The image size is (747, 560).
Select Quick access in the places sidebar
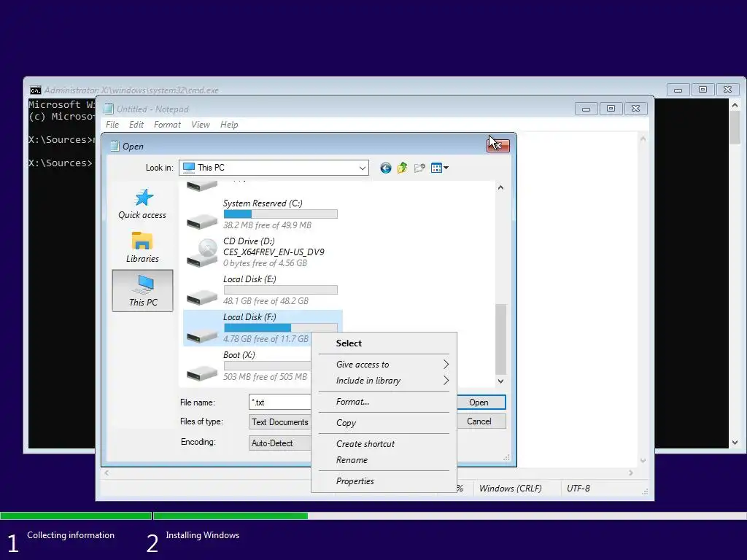[142, 204]
